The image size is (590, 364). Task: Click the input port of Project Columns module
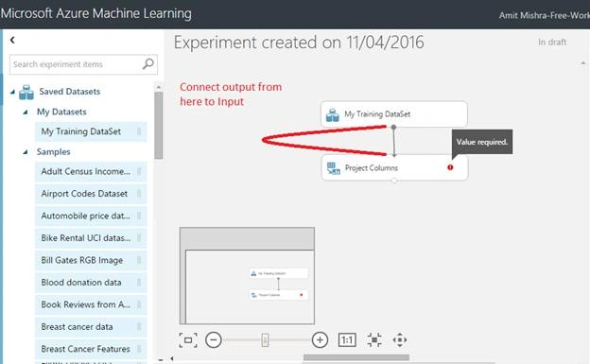(394, 155)
